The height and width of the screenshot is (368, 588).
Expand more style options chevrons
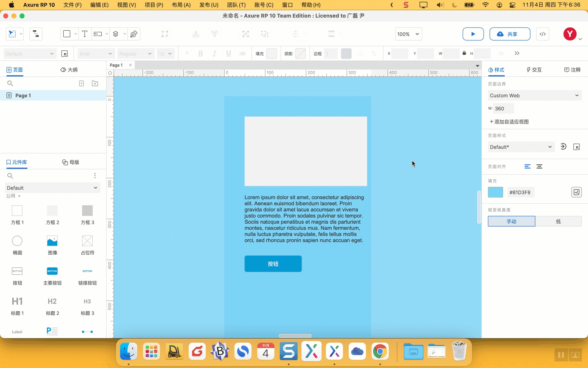(517, 54)
